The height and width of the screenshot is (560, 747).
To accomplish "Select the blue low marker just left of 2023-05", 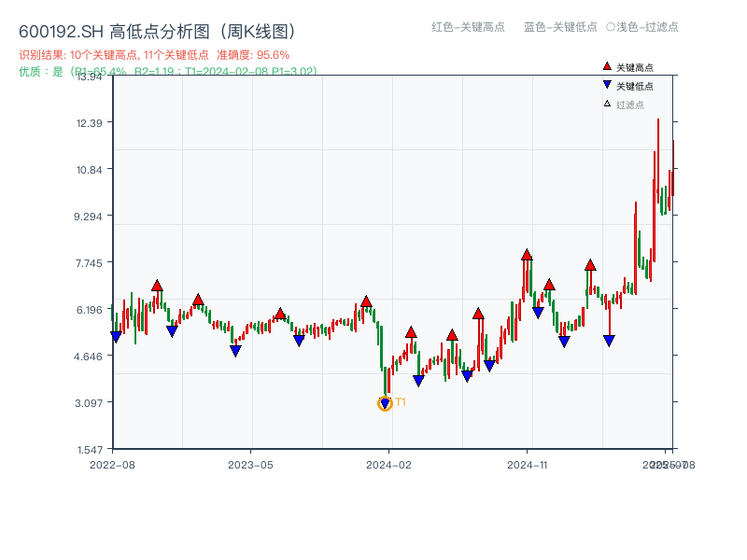I will click(235, 351).
